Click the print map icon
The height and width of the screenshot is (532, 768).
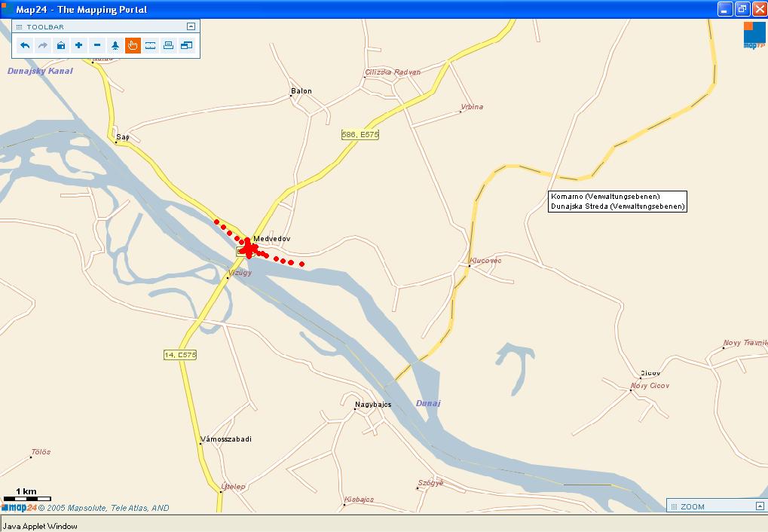pos(169,45)
